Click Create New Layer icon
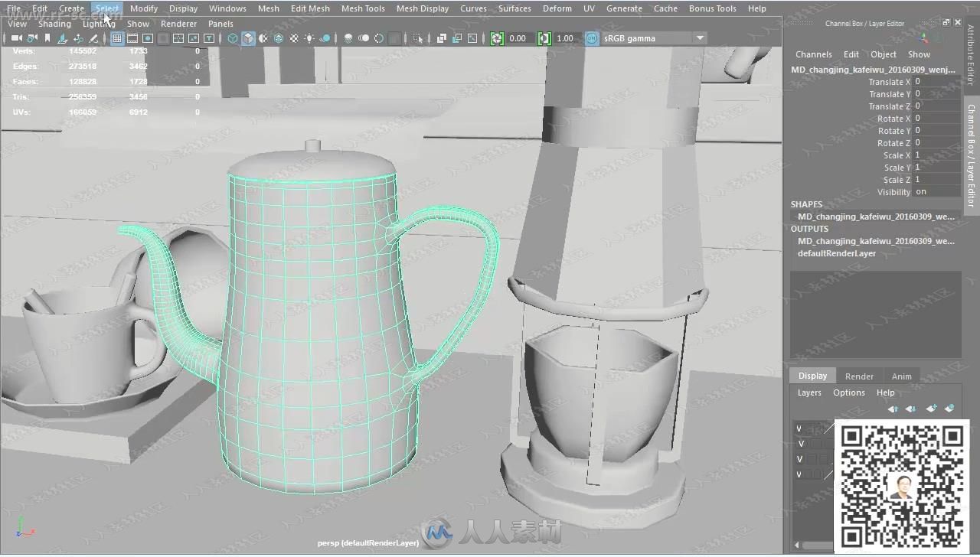This screenshot has width=980, height=557. coord(931,409)
